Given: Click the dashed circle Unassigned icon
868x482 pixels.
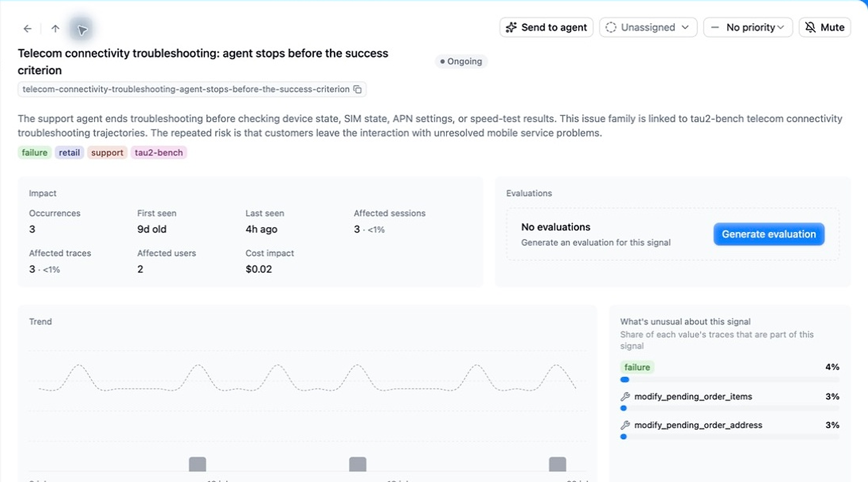Looking at the screenshot, I should pyautogui.click(x=611, y=27).
